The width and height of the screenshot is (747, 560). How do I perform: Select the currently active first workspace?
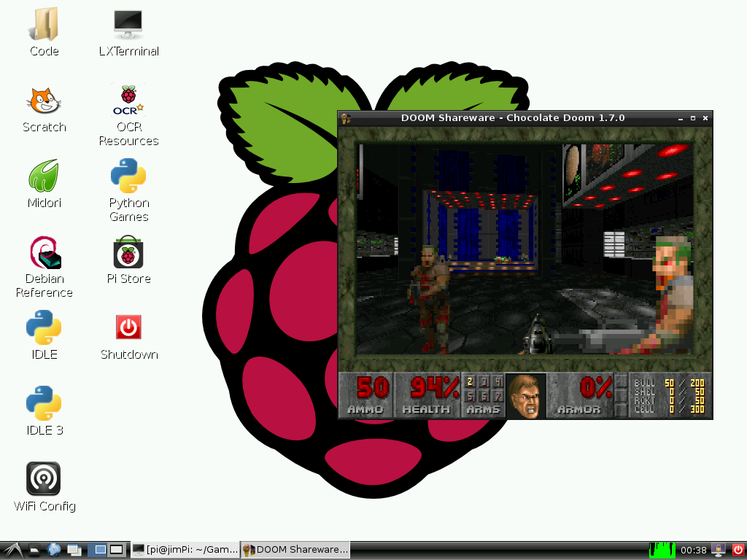(97, 549)
